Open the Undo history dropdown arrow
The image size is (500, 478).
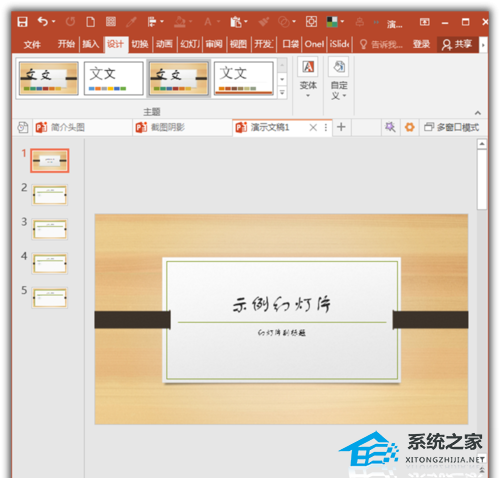(53, 22)
